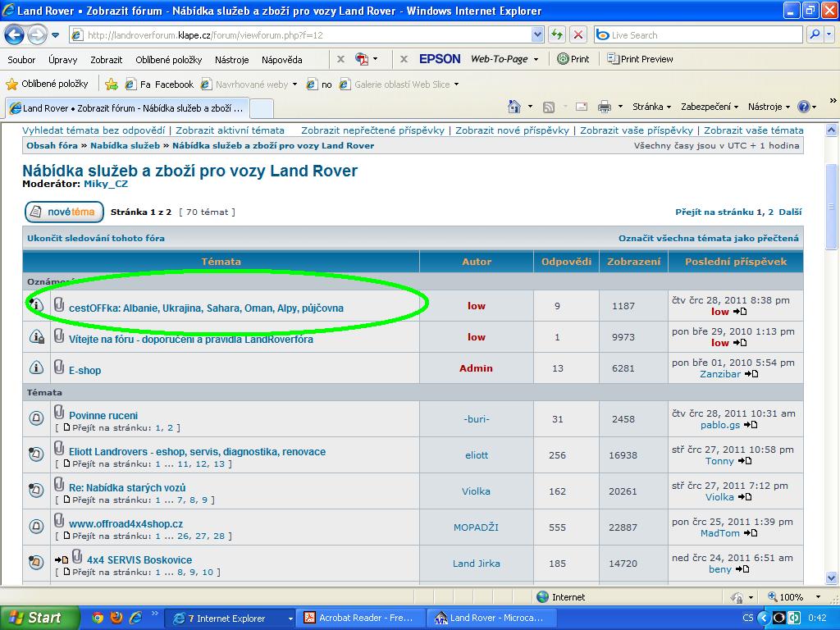Click the Live Search input field
This screenshot has width=840, height=630.
click(x=704, y=35)
